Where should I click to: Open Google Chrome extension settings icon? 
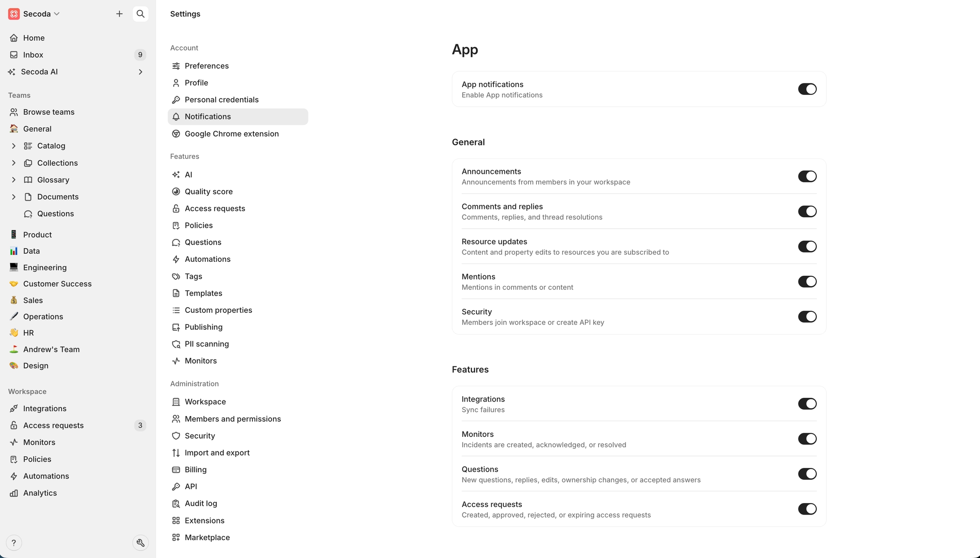coord(176,134)
